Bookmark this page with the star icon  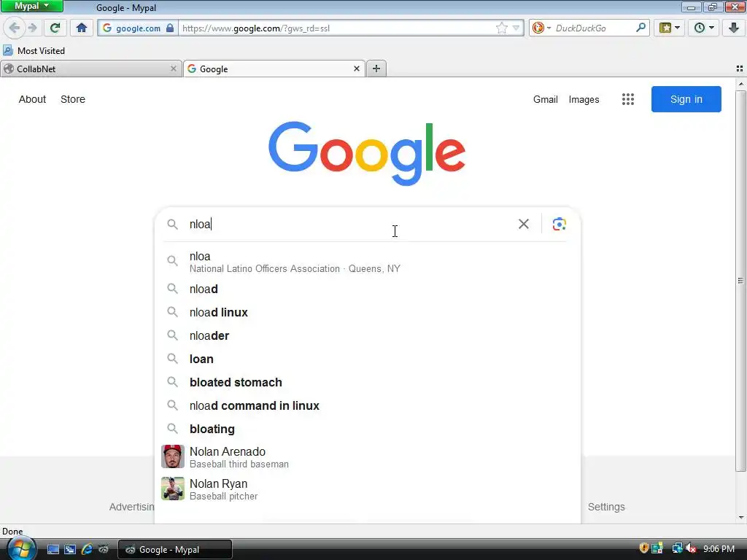501,28
